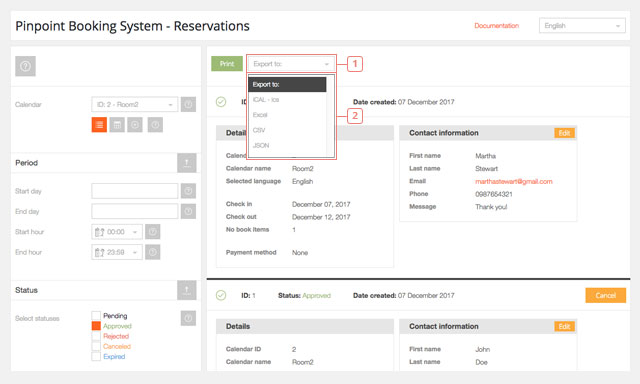This screenshot has height=384, width=640.
Task: Enable the Canceled status checkbox
Action: 96,346
